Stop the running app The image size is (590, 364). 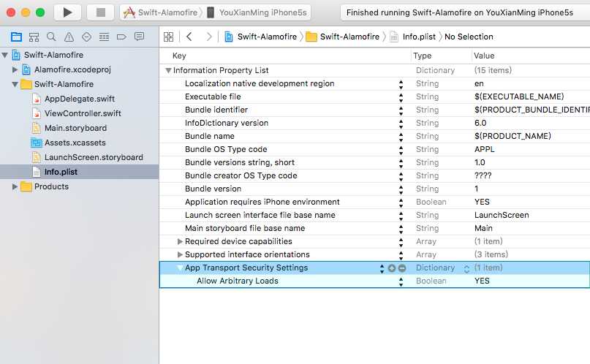[x=100, y=12]
